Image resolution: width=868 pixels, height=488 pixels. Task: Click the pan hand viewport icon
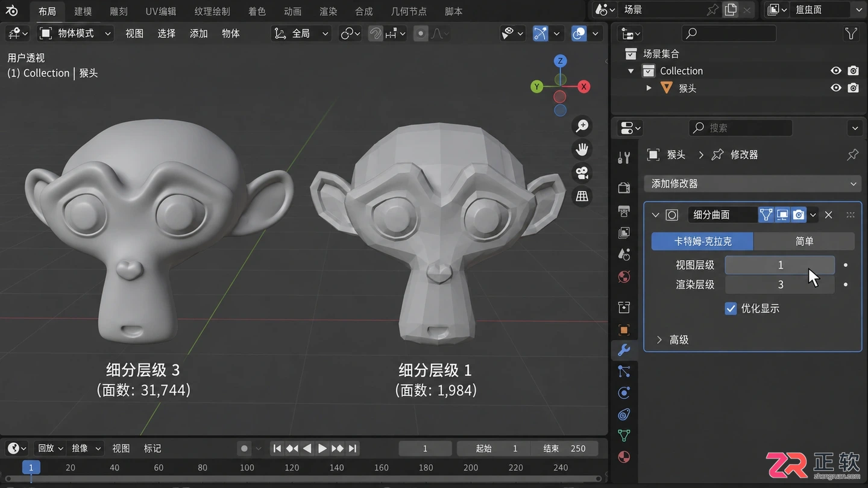(x=582, y=149)
